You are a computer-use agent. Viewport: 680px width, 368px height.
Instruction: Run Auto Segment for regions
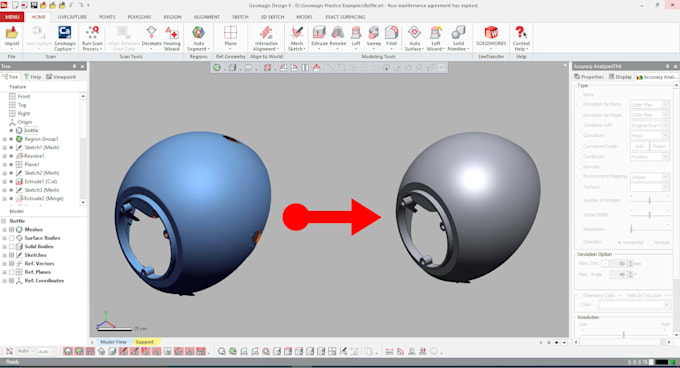[x=198, y=38]
